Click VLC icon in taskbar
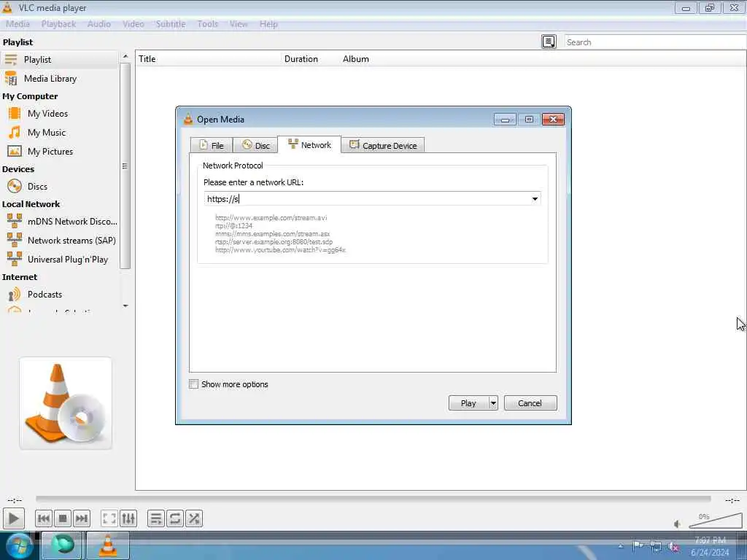 pyautogui.click(x=108, y=545)
